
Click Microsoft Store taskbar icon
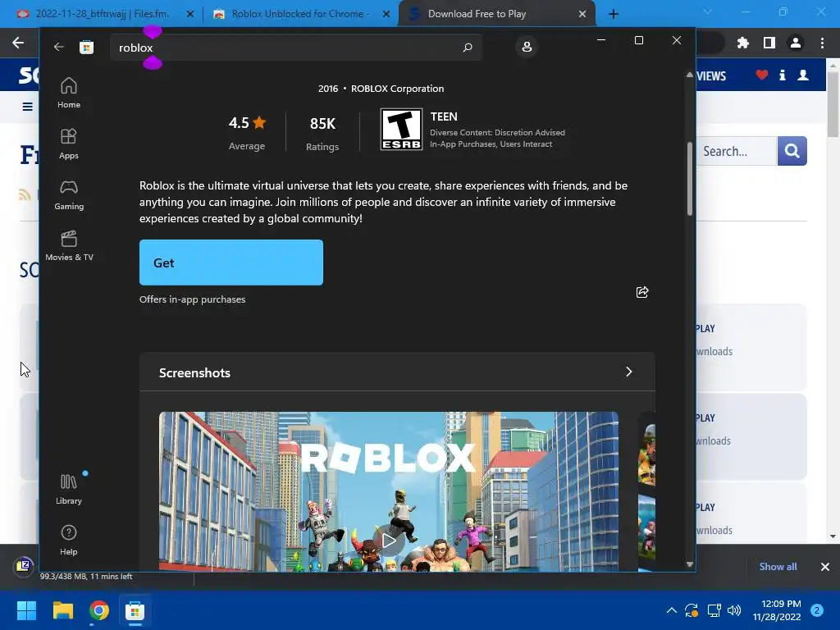(x=135, y=610)
